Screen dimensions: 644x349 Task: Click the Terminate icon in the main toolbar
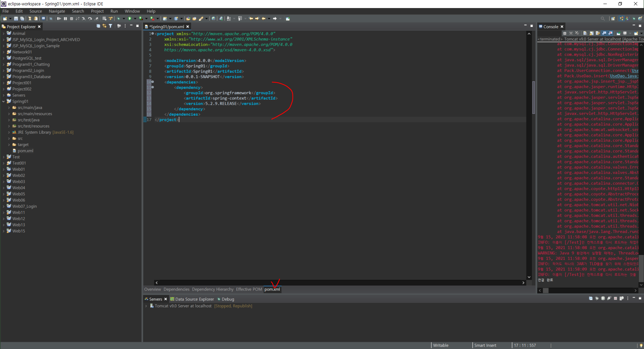point(71,18)
